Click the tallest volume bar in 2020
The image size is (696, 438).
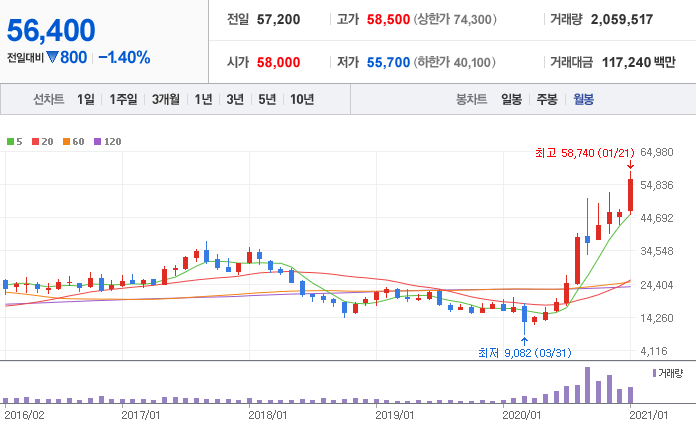587,385
